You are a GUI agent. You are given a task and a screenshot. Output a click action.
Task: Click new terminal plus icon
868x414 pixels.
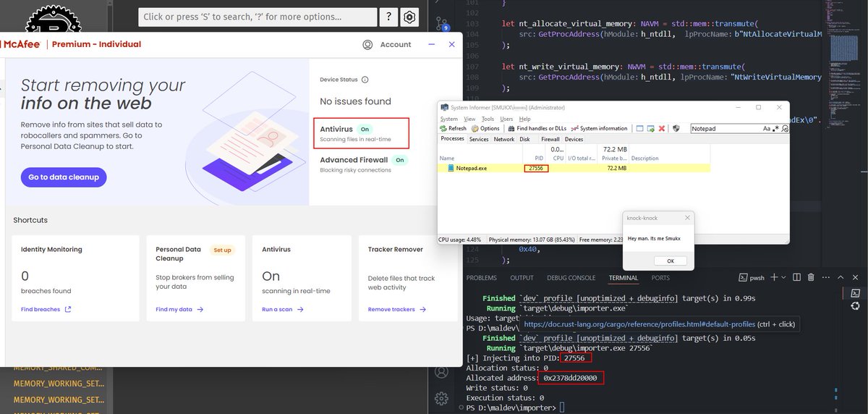pyautogui.click(x=774, y=277)
